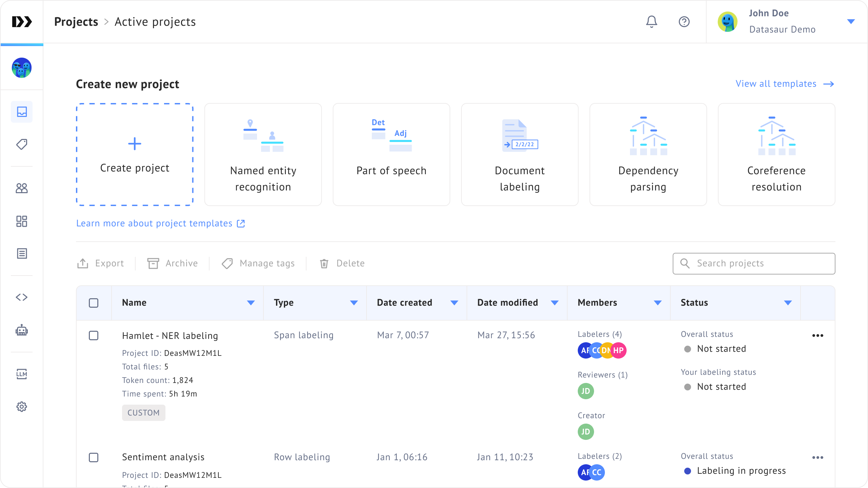Select the Sentiment analysis row checkbox

[x=94, y=457]
